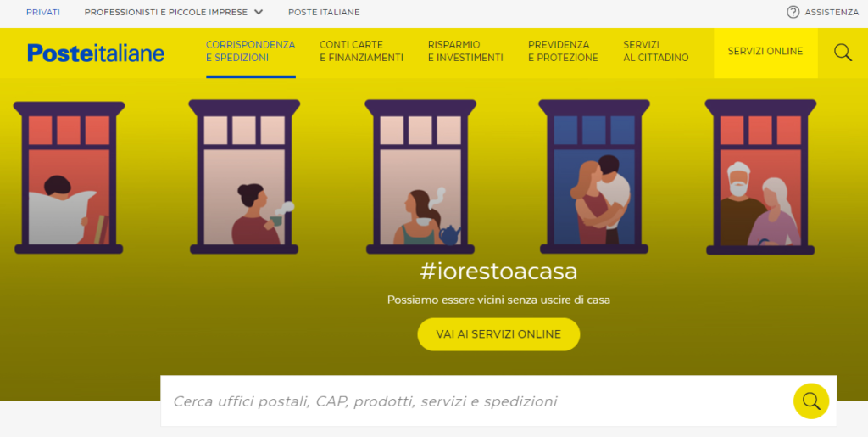Viewport: 868px width, 437px height.
Task: Open Corrispondenza e Spedizioni menu
Action: [x=250, y=51]
